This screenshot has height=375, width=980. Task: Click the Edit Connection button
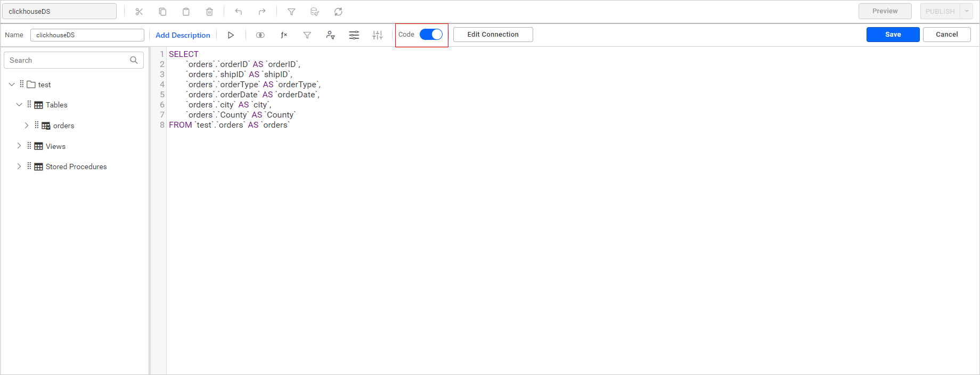click(x=493, y=35)
